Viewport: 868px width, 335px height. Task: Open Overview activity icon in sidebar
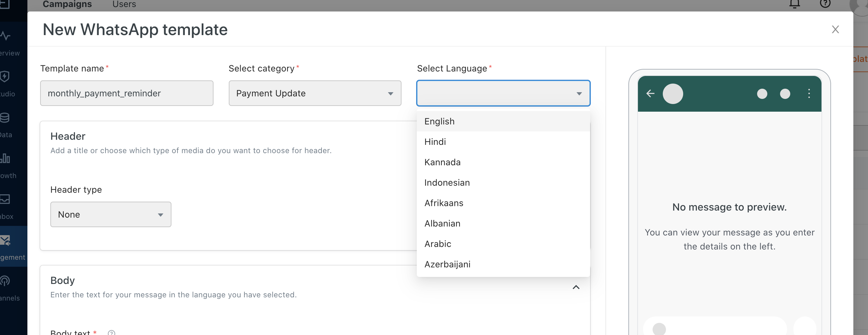click(5, 35)
